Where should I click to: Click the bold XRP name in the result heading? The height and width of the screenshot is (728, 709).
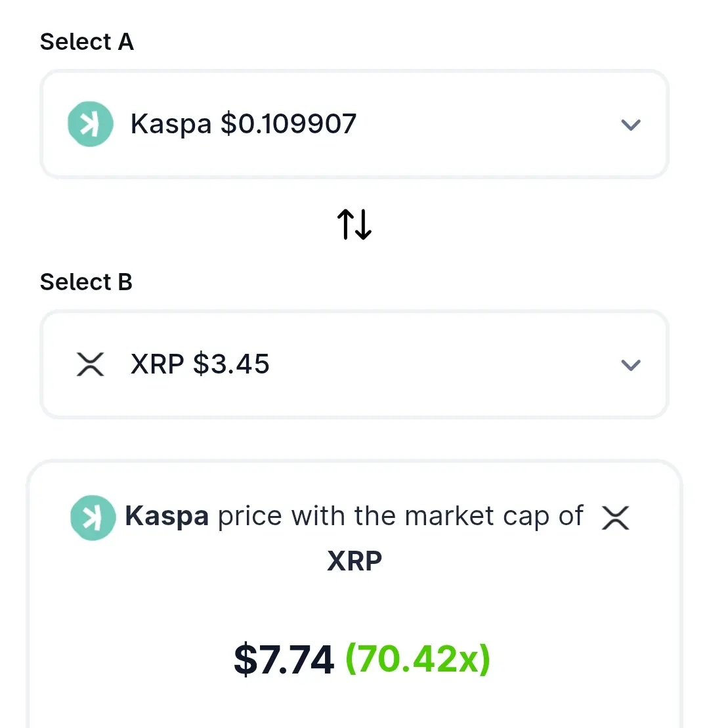point(354,561)
